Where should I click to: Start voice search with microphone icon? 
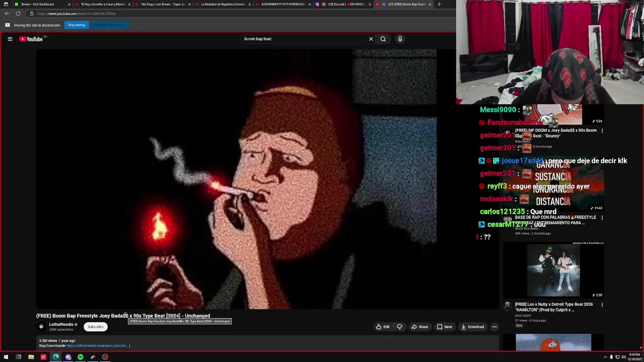tap(400, 39)
